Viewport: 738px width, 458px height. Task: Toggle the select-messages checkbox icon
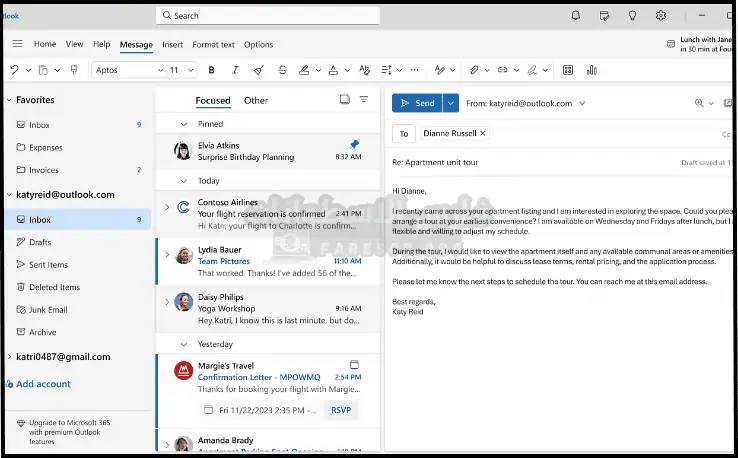344,100
